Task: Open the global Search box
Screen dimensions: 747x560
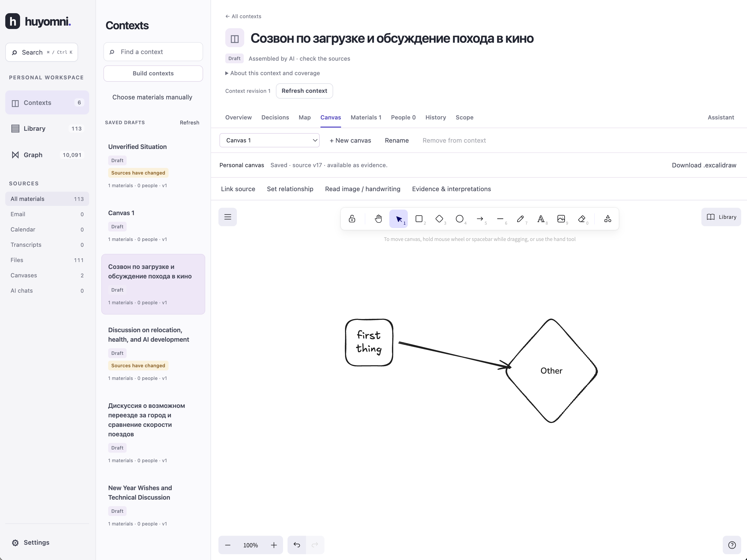Action: point(41,52)
